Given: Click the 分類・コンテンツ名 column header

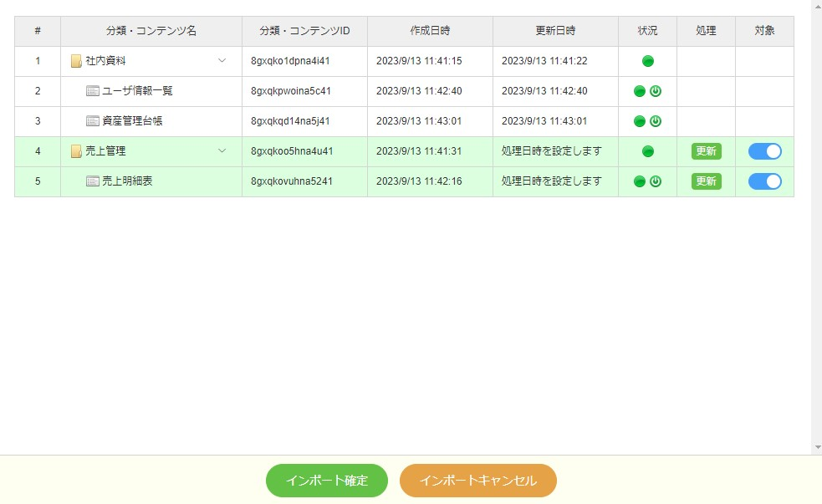Looking at the screenshot, I should (x=151, y=31).
